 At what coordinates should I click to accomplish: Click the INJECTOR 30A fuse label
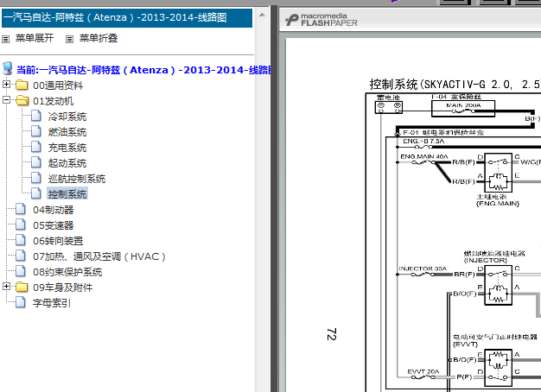click(423, 269)
